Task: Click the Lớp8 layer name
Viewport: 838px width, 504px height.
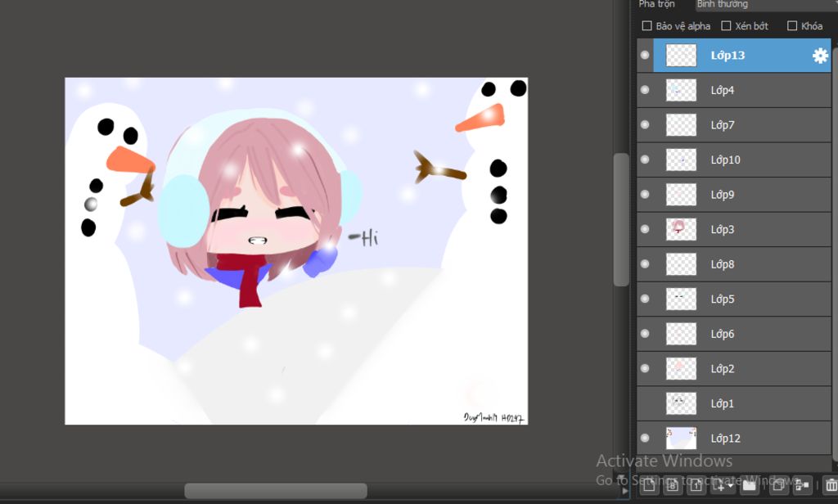Action: (x=722, y=263)
